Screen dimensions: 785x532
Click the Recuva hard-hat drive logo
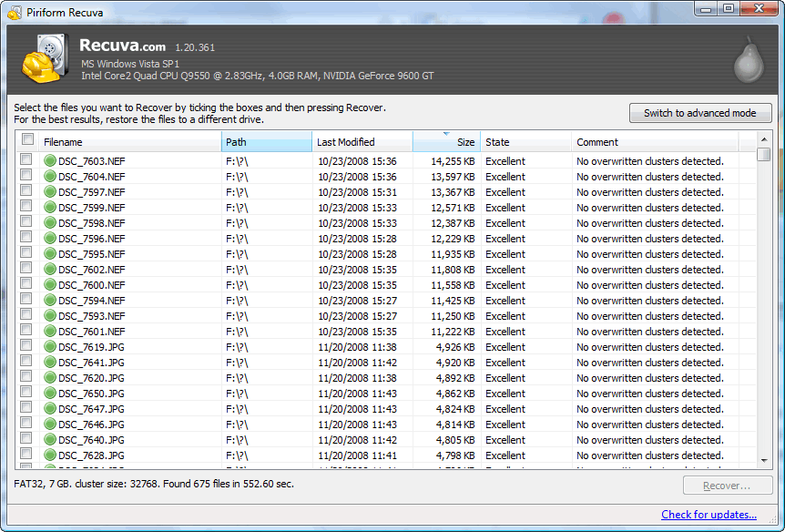[45, 58]
